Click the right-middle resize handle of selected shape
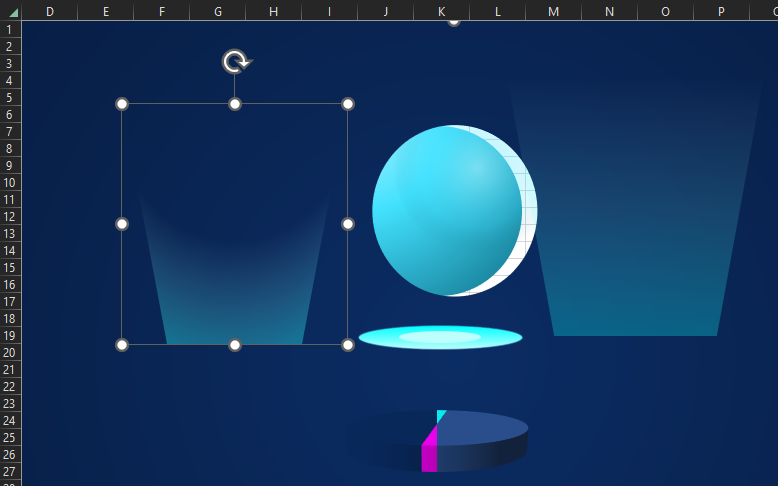The image size is (778, 486). (348, 224)
